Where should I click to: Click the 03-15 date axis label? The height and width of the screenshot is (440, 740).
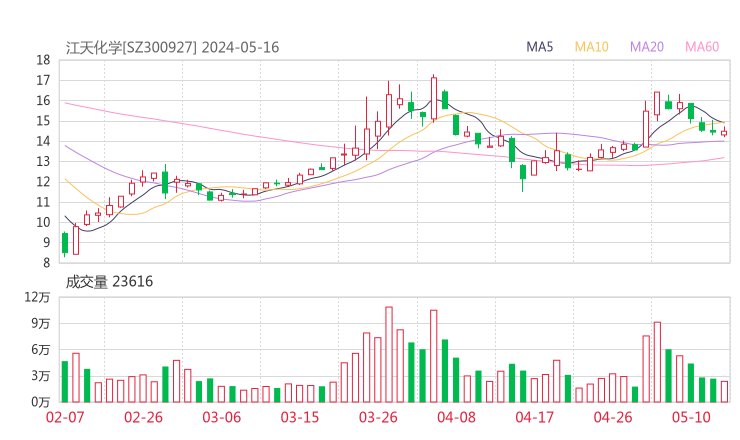(x=300, y=417)
